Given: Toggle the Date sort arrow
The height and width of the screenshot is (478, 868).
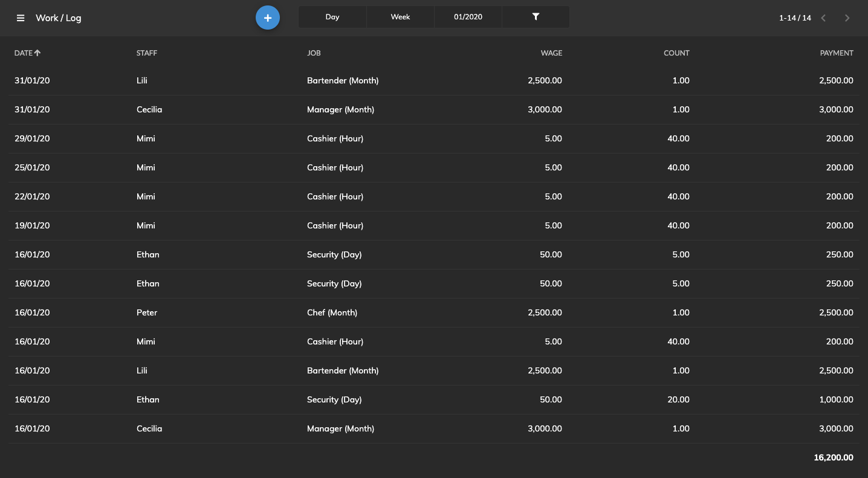Looking at the screenshot, I should tap(37, 53).
